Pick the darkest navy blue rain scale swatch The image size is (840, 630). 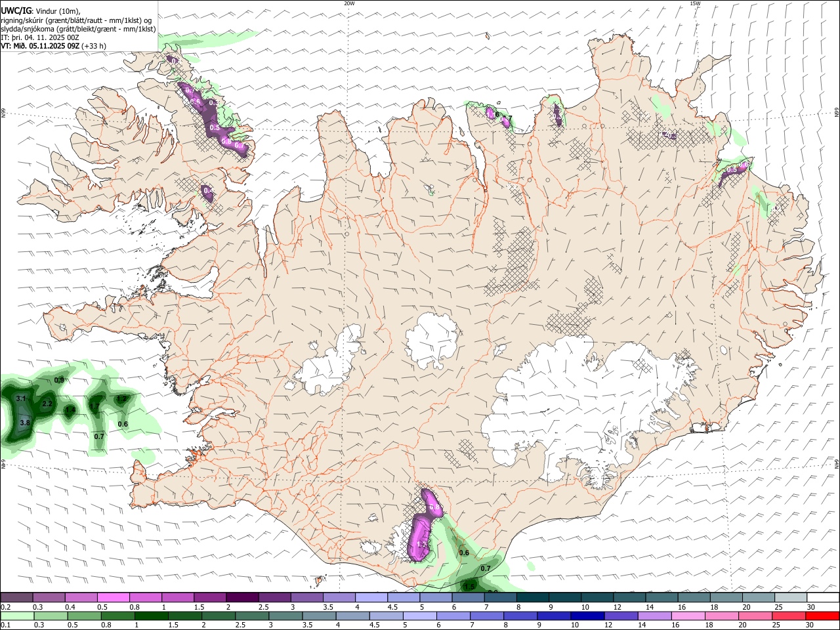tap(587, 616)
